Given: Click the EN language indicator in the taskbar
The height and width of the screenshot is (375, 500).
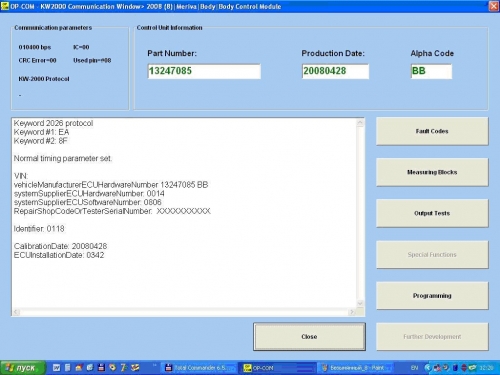Looking at the screenshot, I should point(414,368).
